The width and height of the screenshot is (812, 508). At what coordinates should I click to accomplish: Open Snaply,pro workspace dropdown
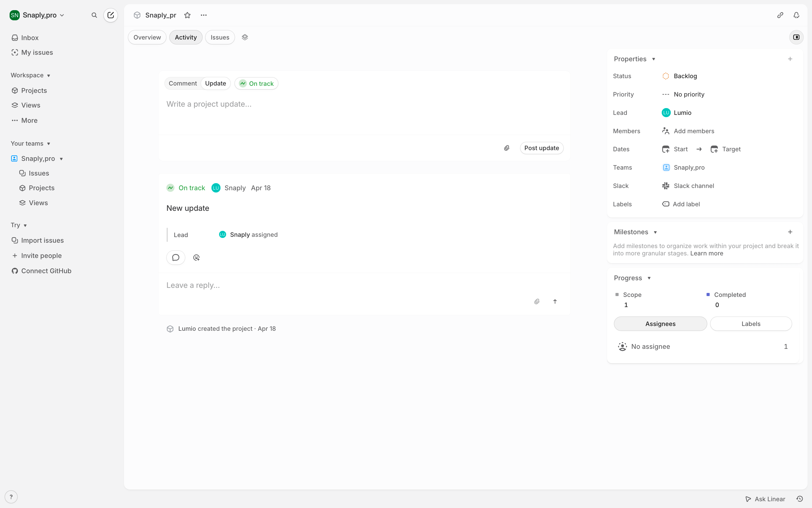43,15
